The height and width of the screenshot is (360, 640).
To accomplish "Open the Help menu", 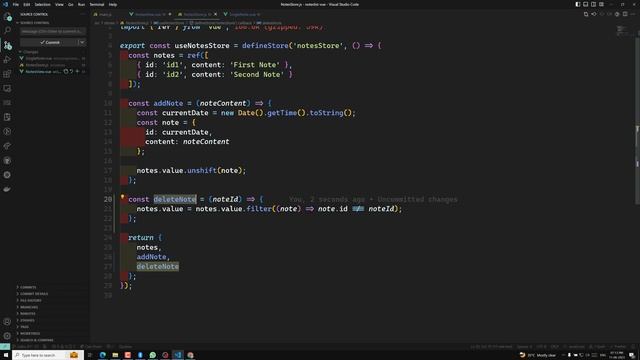I will (113, 4).
